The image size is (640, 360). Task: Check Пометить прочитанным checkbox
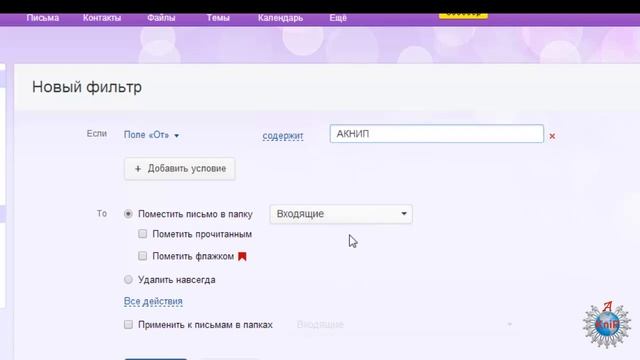click(142, 234)
